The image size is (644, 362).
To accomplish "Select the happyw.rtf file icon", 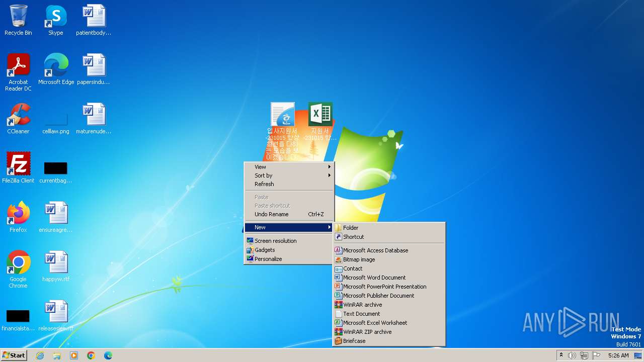I will [56, 266].
